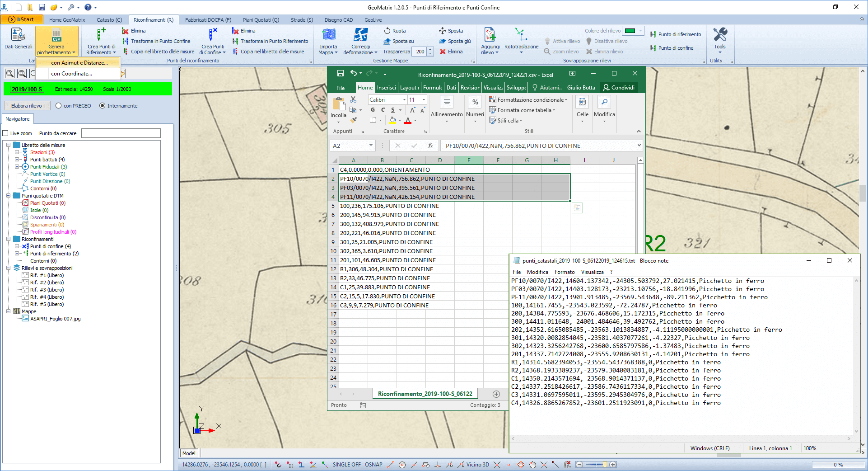Click Punto da cercare input field
868x471 pixels.
pyautogui.click(x=121, y=133)
